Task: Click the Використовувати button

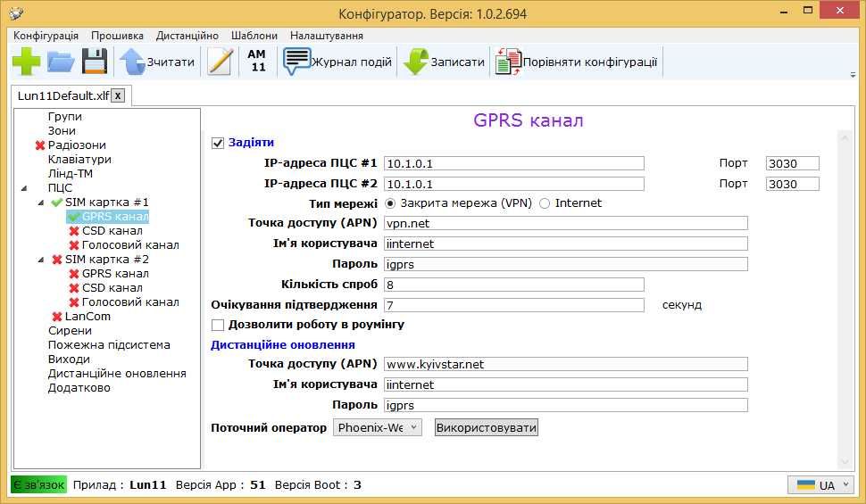Action: pyautogui.click(x=486, y=427)
